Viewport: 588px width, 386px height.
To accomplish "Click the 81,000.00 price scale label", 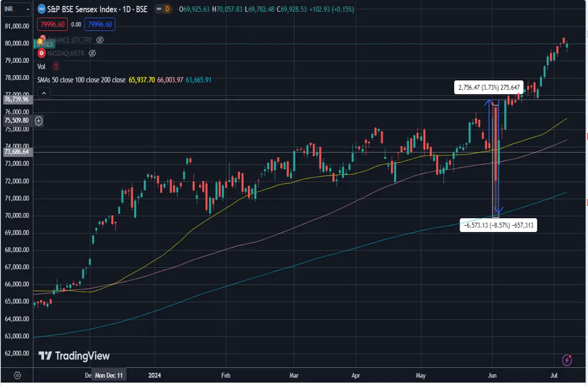I will [x=17, y=26].
